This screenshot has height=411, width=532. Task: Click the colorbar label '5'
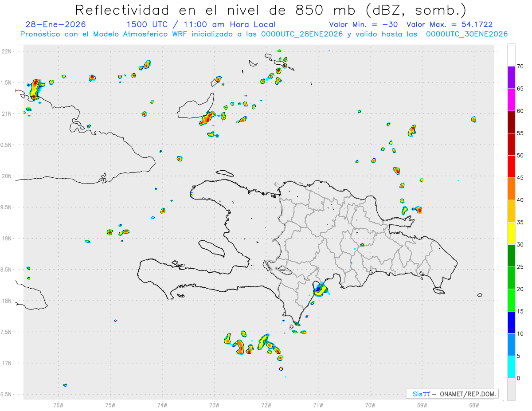pyautogui.click(x=519, y=356)
